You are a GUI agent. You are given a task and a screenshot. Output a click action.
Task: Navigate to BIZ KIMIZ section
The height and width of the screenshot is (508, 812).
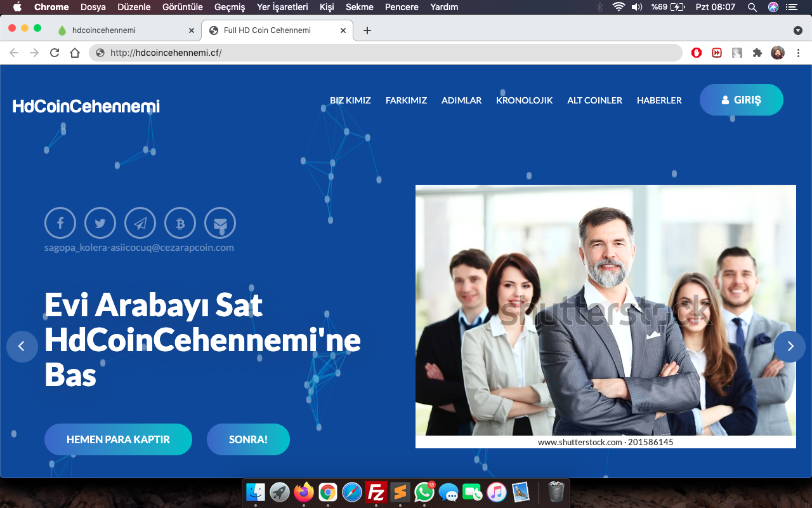(350, 100)
